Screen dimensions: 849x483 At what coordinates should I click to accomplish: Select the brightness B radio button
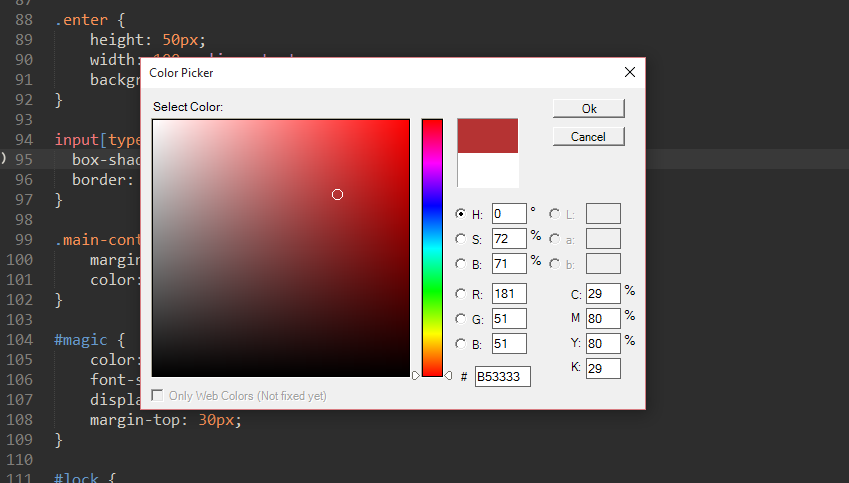coord(461,264)
